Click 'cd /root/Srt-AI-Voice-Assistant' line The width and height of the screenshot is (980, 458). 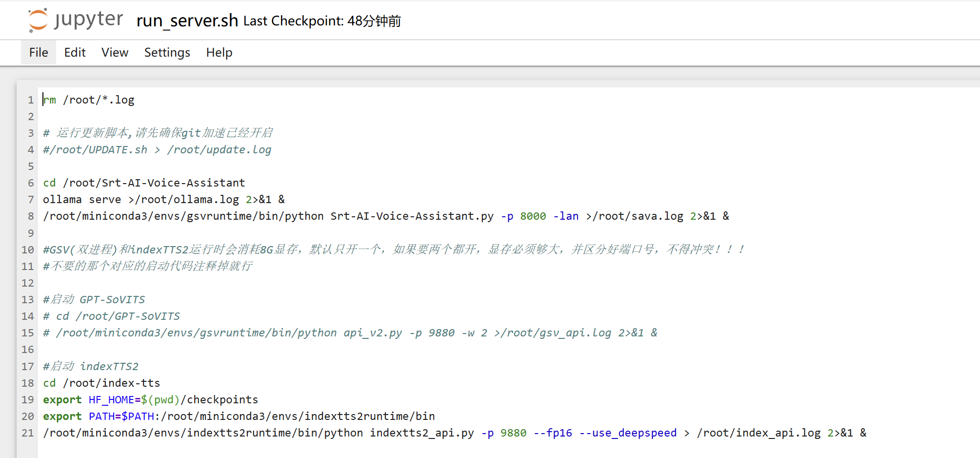pyautogui.click(x=144, y=183)
